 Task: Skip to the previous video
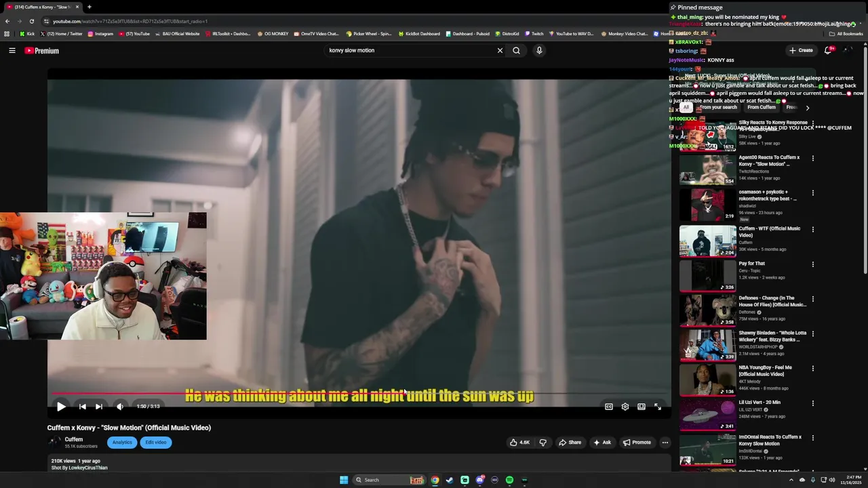pyautogui.click(x=82, y=407)
